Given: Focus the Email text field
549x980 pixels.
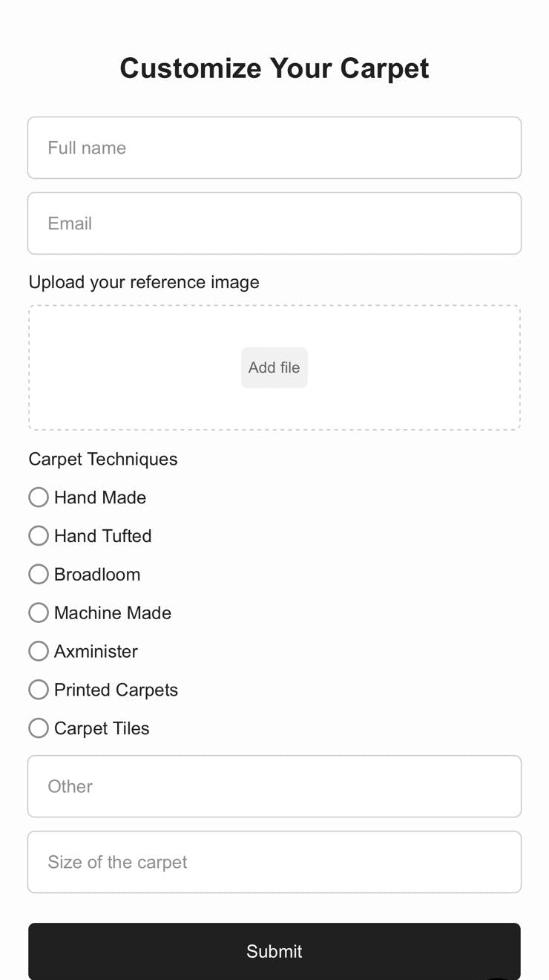Looking at the screenshot, I should [x=274, y=223].
